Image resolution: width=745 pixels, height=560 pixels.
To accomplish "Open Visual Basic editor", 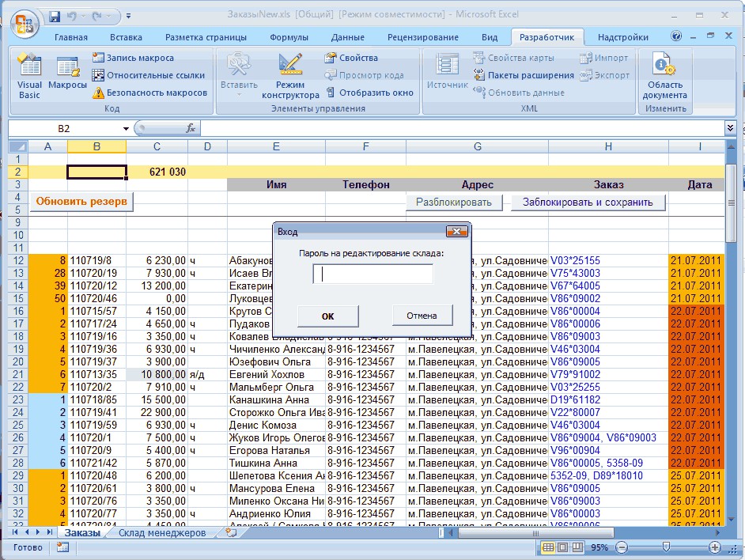I will [29, 76].
